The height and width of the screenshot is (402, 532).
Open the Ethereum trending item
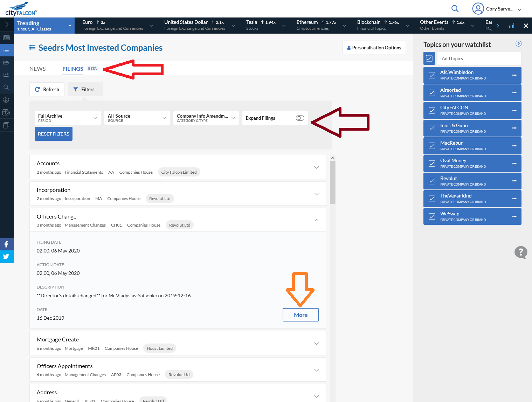pyautogui.click(x=321, y=25)
